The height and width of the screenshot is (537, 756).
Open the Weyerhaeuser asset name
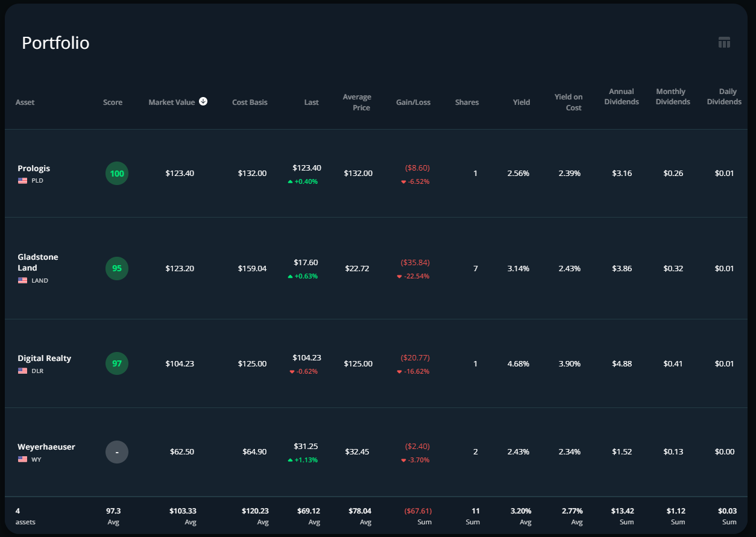click(46, 447)
